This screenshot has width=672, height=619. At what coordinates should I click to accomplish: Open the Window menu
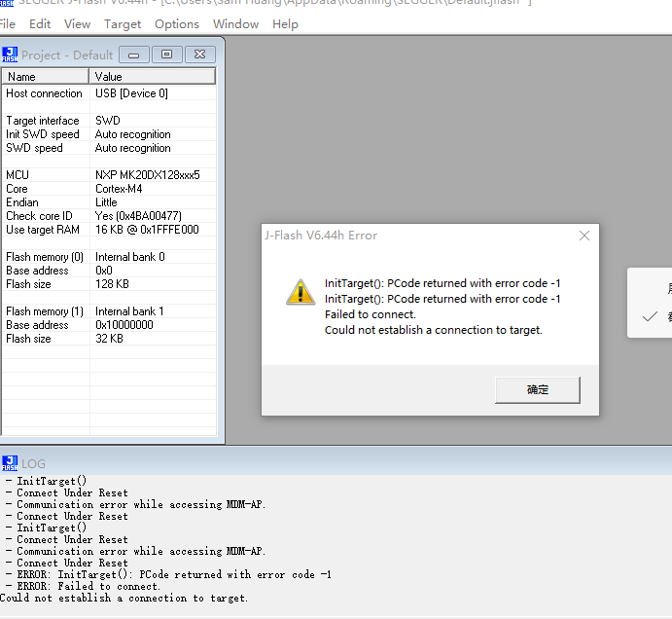[x=235, y=24]
